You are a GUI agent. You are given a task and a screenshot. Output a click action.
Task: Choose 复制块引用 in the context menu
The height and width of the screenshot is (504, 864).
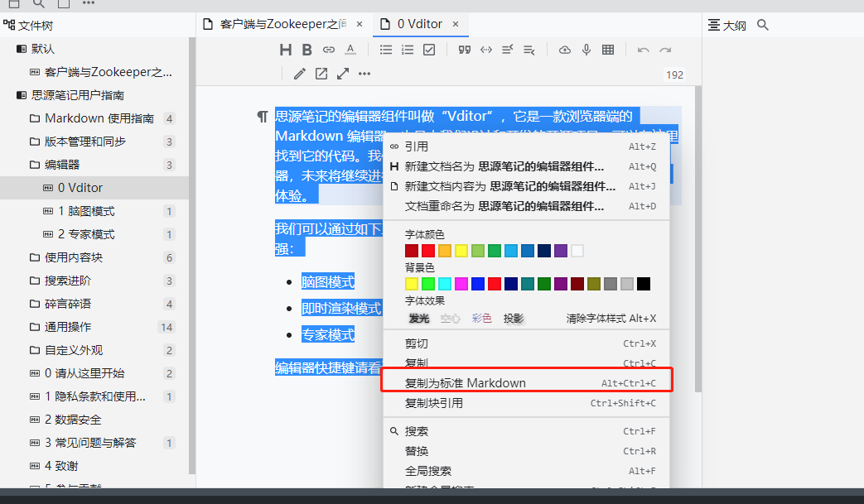(x=433, y=403)
